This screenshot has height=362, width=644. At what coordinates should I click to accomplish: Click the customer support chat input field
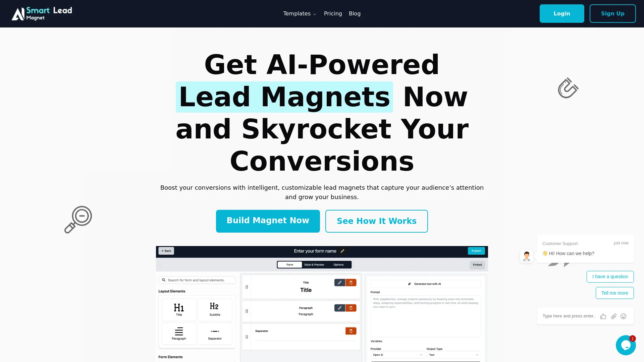coord(569,316)
